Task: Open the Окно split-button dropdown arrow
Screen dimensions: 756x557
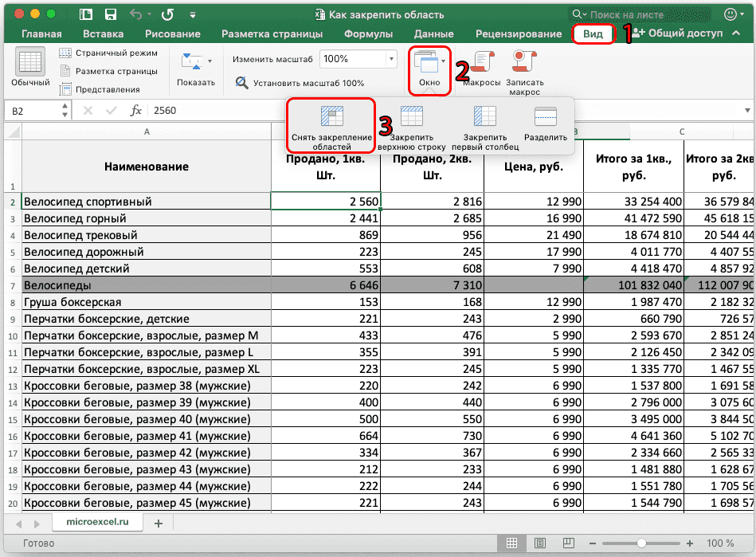Action: click(x=445, y=62)
